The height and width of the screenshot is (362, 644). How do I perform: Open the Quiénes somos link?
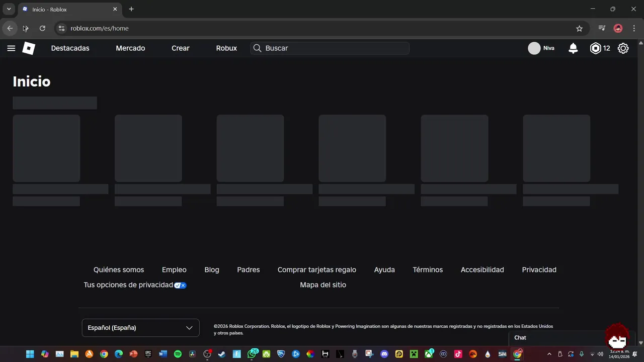tap(119, 270)
